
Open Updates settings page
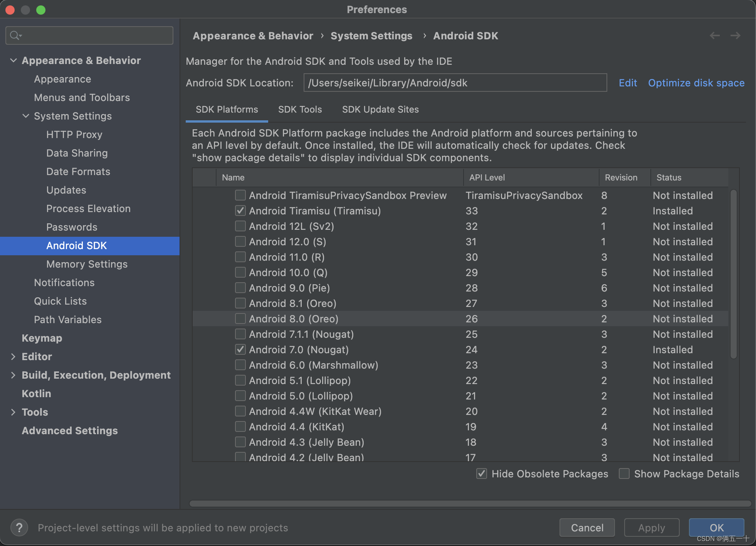coord(66,190)
